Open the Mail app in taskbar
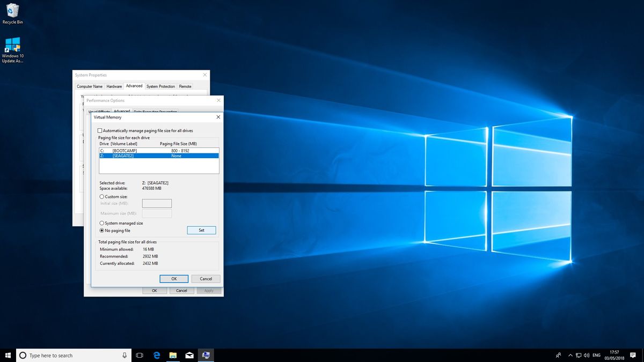This screenshot has width=644, height=362. click(189, 355)
